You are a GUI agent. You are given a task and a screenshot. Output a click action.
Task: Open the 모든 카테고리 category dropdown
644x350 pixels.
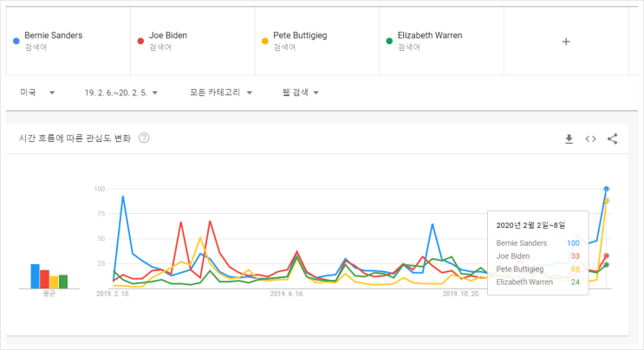(x=220, y=93)
